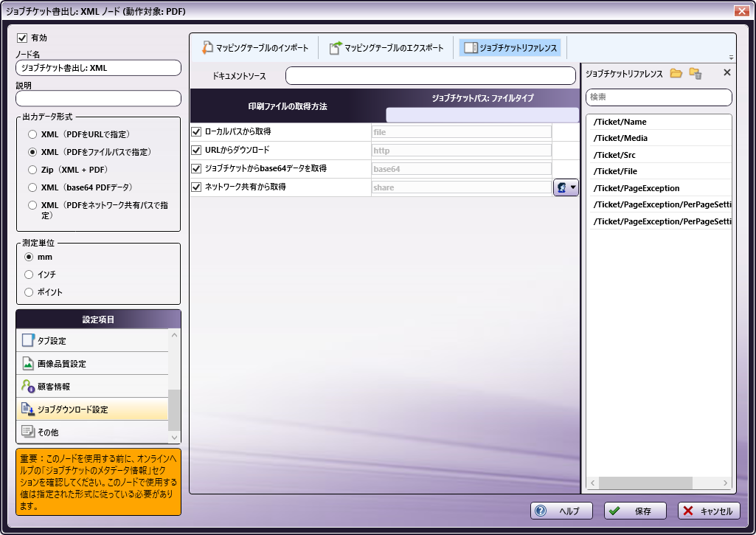Screen dimensions: 756x535
Task: Select /Ticket/File in reference list
Action: click(x=660, y=171)
